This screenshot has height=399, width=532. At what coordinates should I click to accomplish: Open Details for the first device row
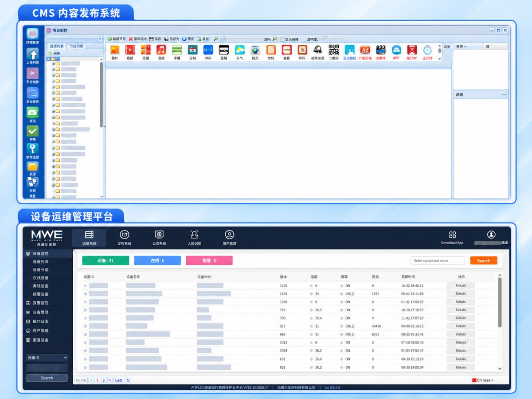pyautogui.click(x=461, y=286)
